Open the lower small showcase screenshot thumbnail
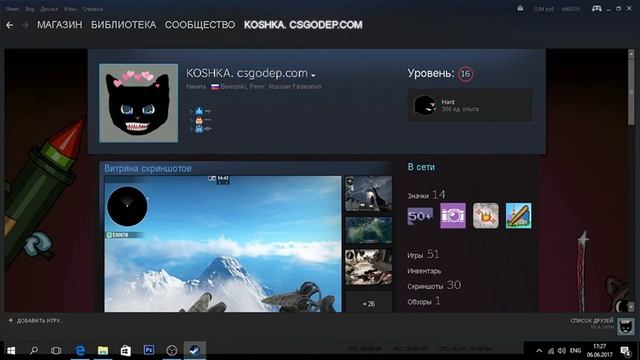This screenshot has height=360, width=640. (x=369, y=267)
